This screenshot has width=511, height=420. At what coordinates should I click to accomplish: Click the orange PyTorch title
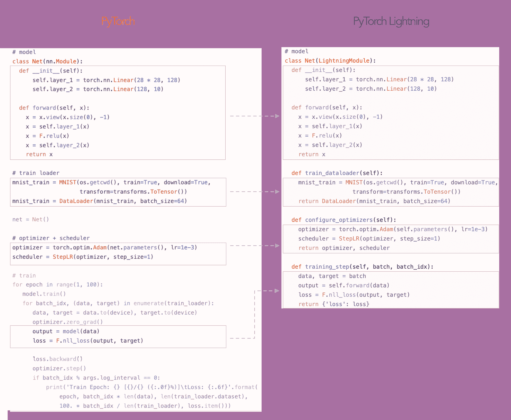coord(118,21)
